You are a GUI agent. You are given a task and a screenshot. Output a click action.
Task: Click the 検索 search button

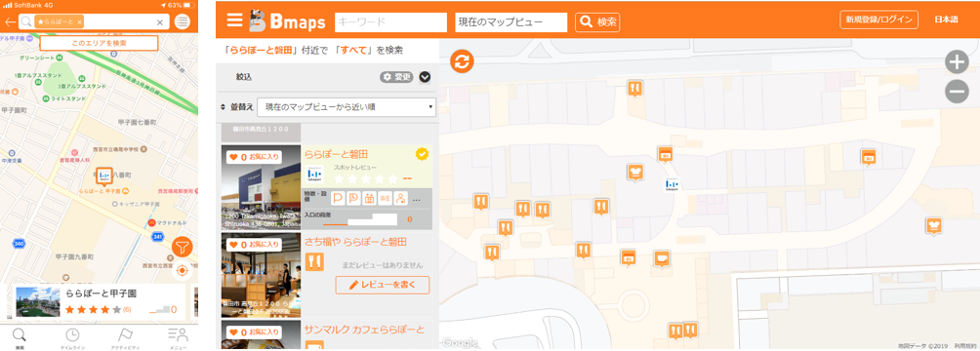coord(597,21)
